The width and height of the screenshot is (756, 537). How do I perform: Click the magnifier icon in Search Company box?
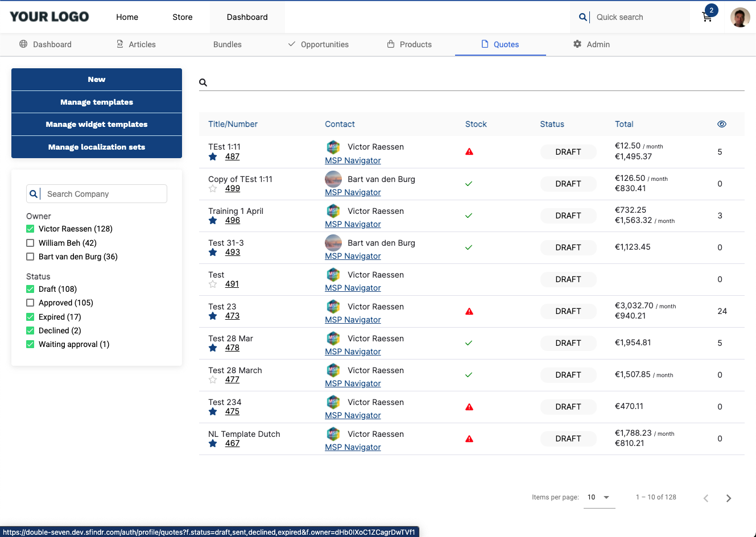pyautogui.click(x=34, y=193)
